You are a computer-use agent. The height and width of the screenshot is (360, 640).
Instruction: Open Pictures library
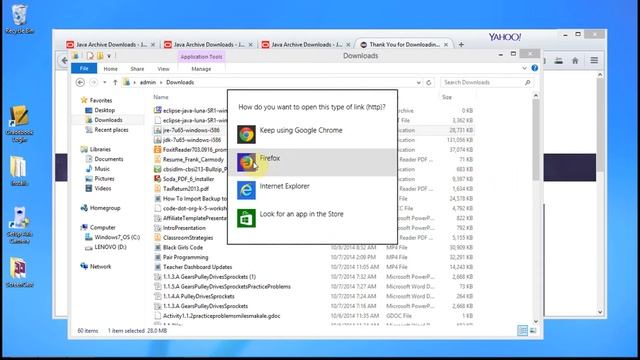tap(104, 179)
